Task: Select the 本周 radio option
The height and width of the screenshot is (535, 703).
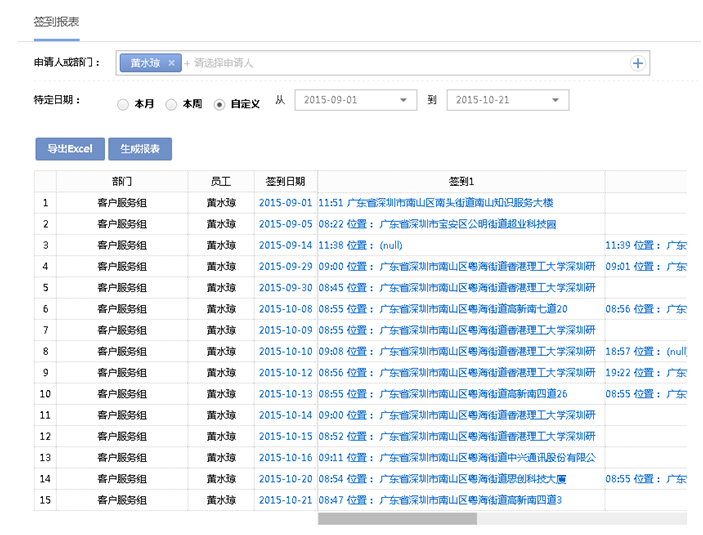Action: pos(171,104)
